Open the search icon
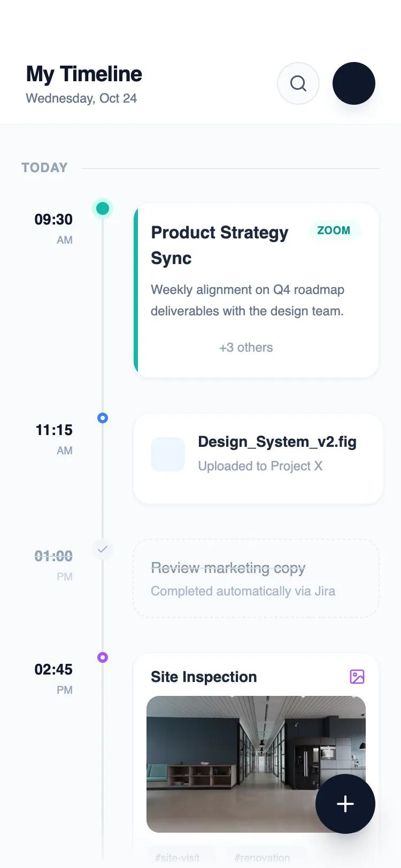This screenshot has height=868, width=401. [x=298, y=83]
